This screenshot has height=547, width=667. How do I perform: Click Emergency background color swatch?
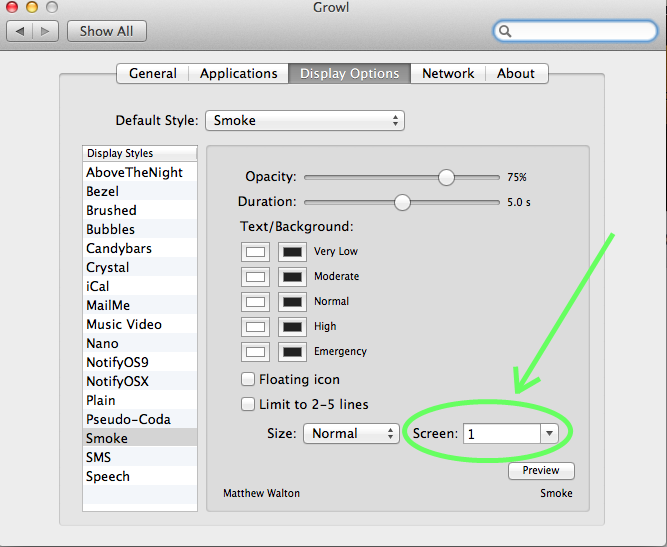[x=292, y=352]
